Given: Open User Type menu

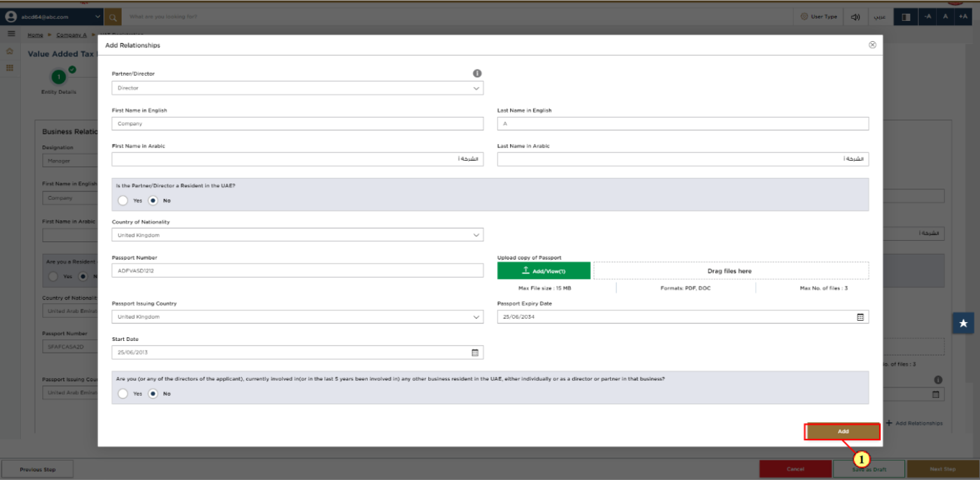Looking at the screenshot, I should point(819,17).
